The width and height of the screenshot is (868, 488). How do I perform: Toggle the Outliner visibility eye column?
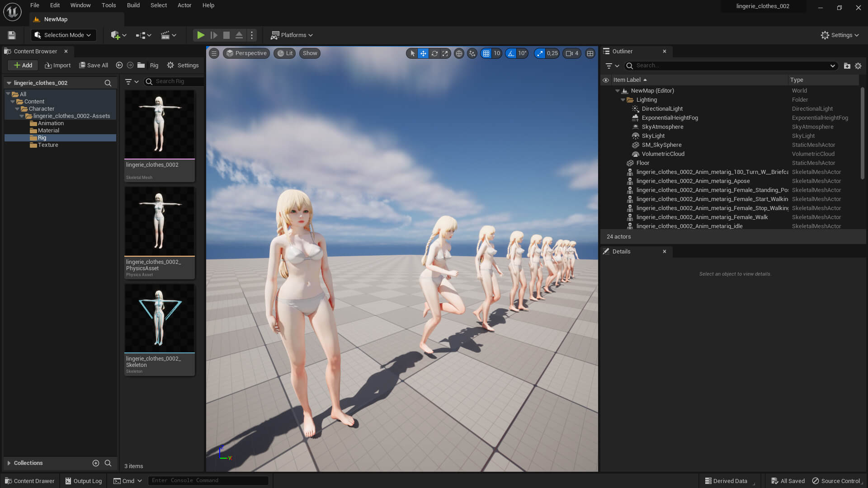point(606,80)
